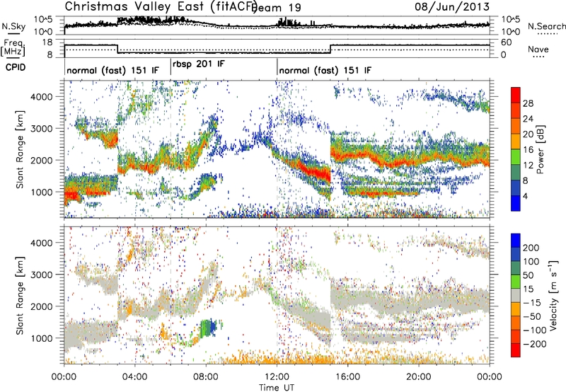Click the 'Freq. [MHz]' axis label
566x392 pixels.
tap(13, 48)
